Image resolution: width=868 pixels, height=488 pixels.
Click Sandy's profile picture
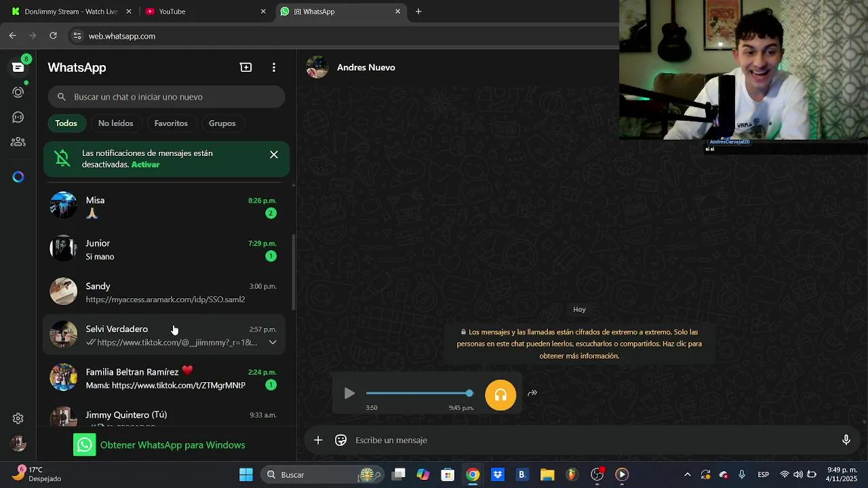pyautogui.click(x=63, y=291)
